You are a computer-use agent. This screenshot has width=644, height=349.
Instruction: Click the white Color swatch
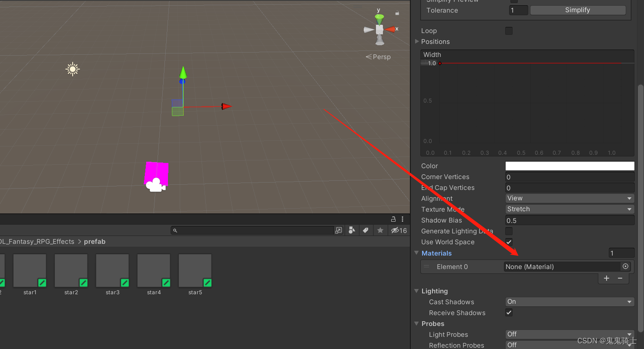pyautogui.click(x=569, y=166)
